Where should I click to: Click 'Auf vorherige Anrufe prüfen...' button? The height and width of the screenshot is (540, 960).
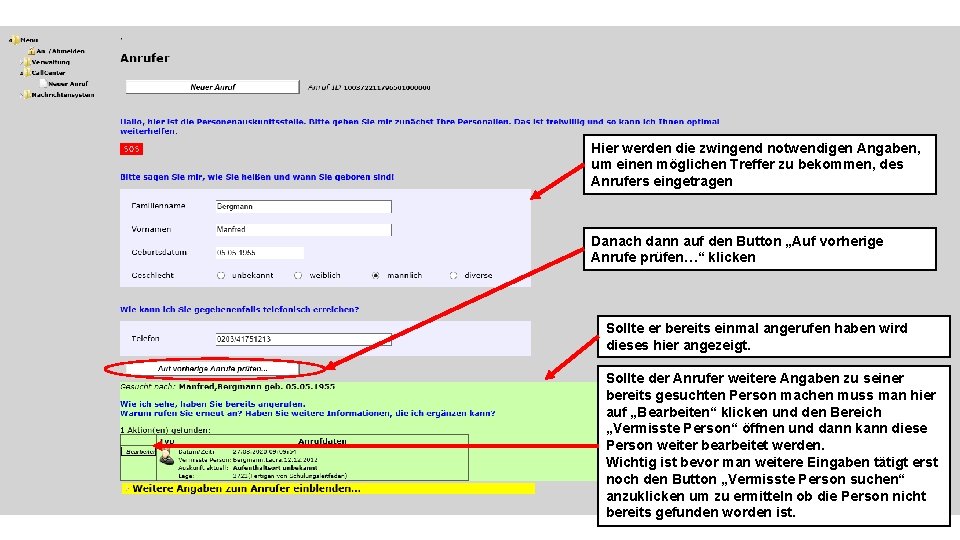212,369
